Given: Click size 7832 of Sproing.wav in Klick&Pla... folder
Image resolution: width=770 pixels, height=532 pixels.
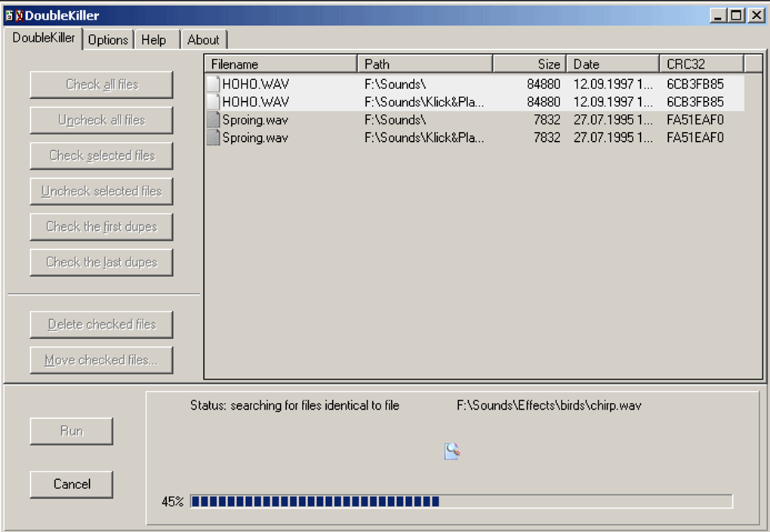Looking at the screenshot, I should (x=547, y=138).
